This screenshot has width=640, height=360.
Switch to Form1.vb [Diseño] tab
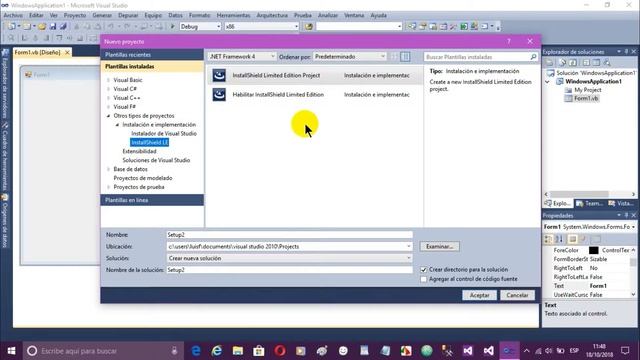(38, 53)
